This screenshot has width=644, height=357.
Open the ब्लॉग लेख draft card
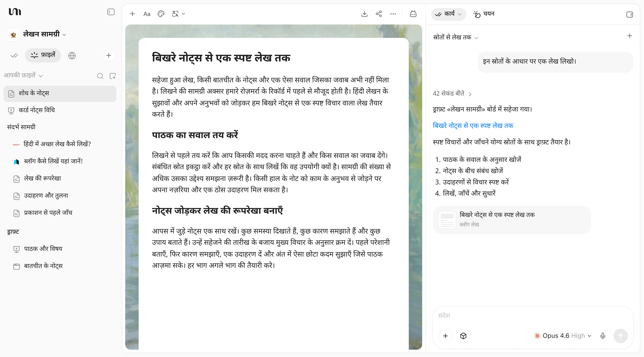pos(512,220)
